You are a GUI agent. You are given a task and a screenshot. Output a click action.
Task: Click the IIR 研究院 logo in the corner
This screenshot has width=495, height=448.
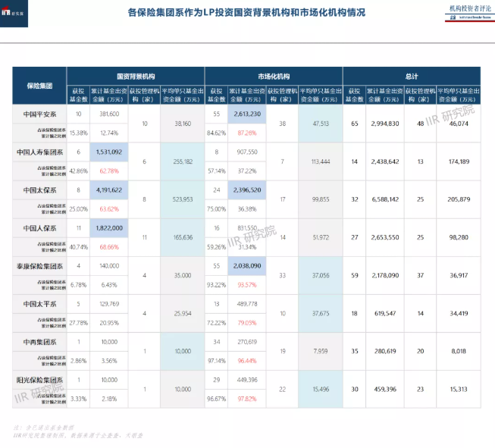14,13
